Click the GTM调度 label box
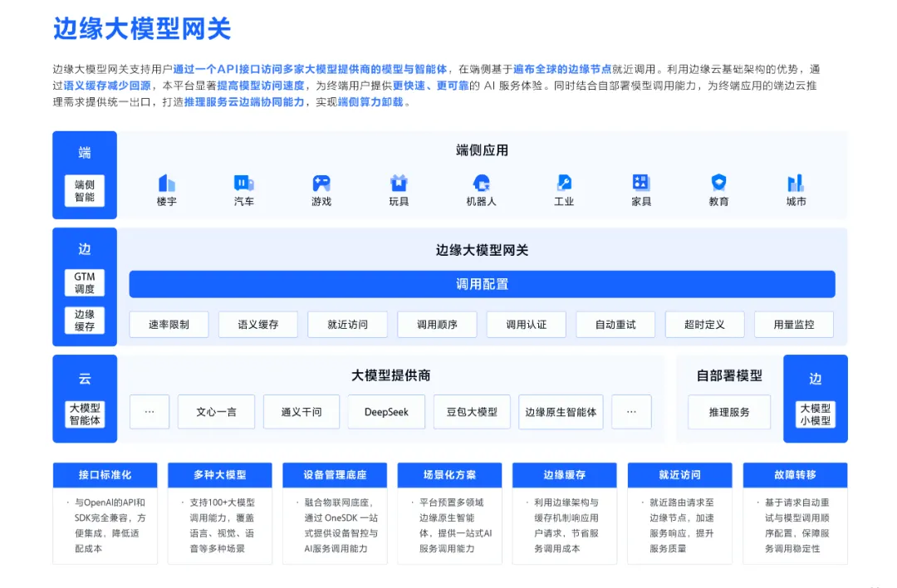 (85, 282)
